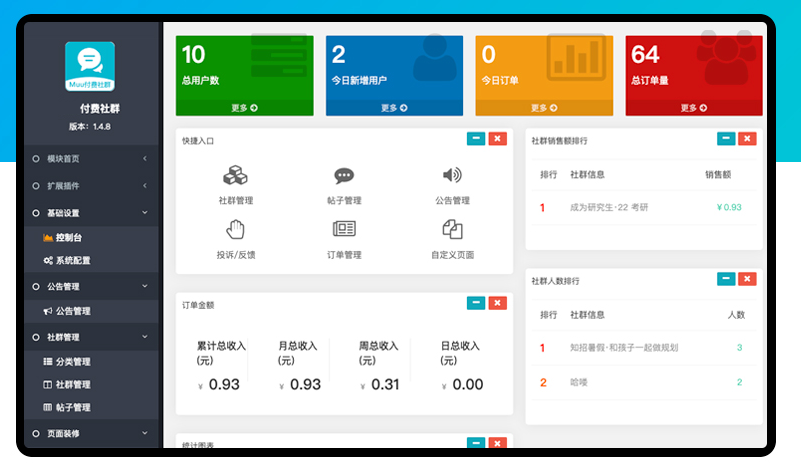Close the 社群人数排行 panel

[747, 279]
